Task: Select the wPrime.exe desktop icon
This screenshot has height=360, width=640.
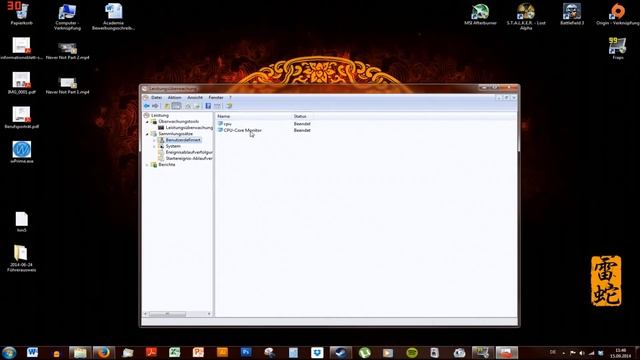Action: (x=22, y=152)
